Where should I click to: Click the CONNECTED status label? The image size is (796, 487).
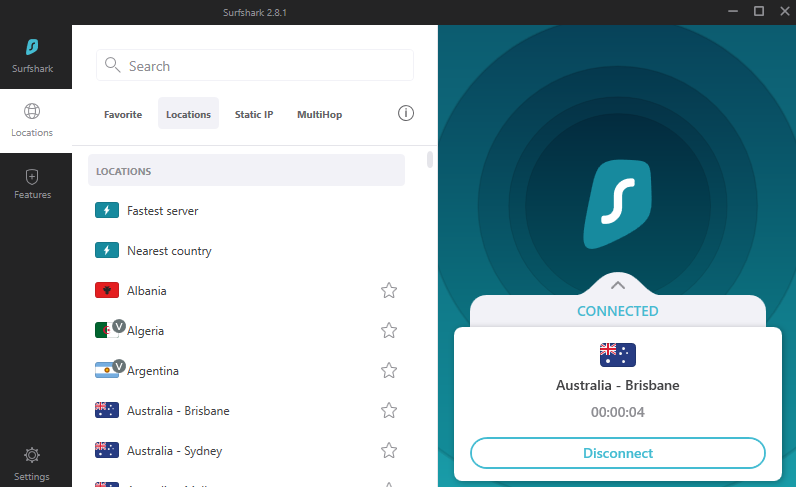coord(618,311)
